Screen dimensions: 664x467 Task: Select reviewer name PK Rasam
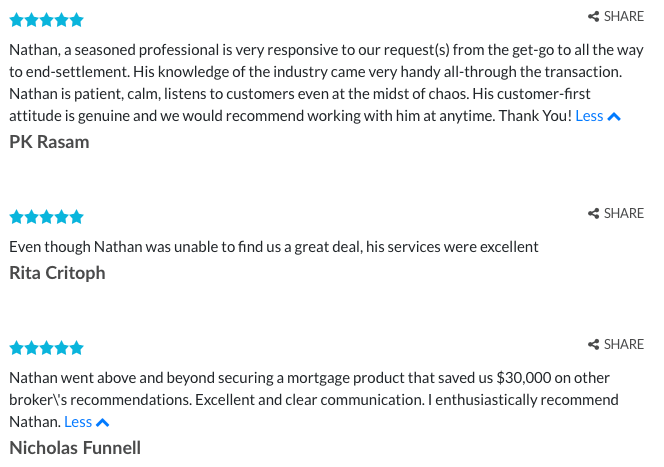[49, 142]
